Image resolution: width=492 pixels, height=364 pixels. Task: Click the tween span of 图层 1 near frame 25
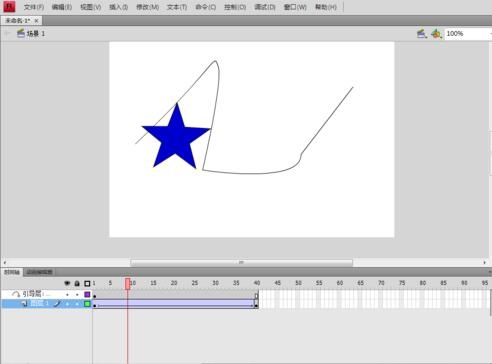[195, 304]
